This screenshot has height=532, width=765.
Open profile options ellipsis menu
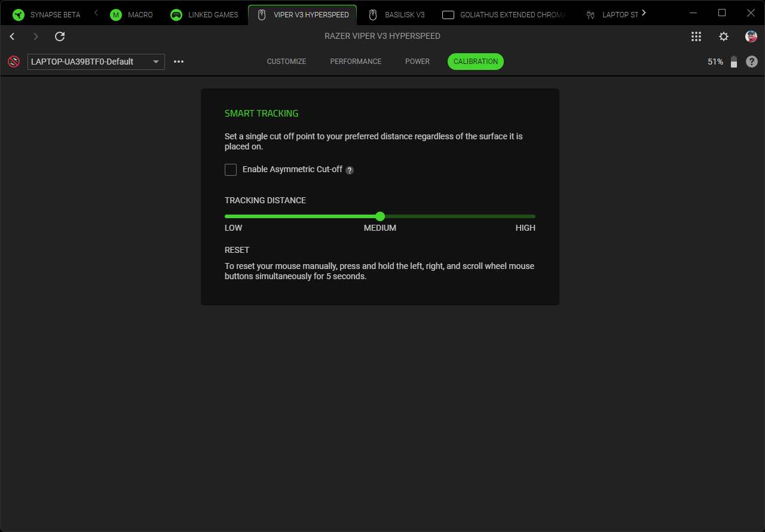[x=179, y=62]
